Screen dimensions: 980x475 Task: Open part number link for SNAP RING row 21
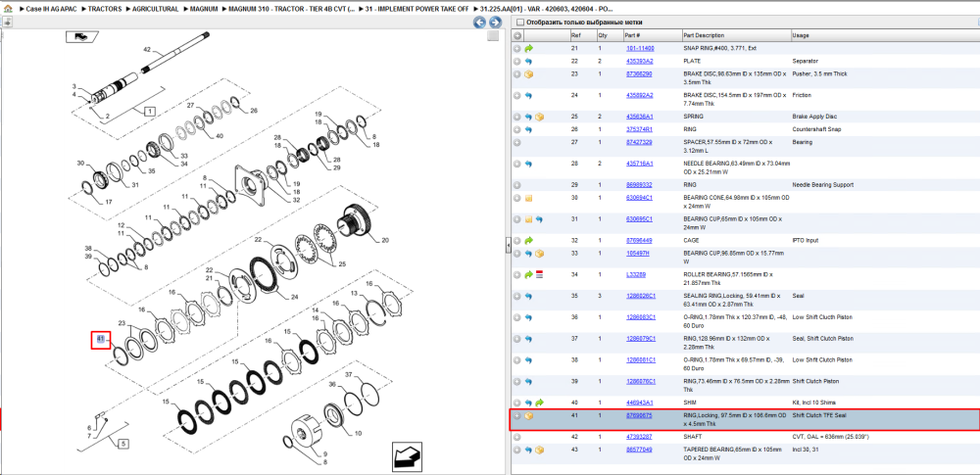pos(640,48)
